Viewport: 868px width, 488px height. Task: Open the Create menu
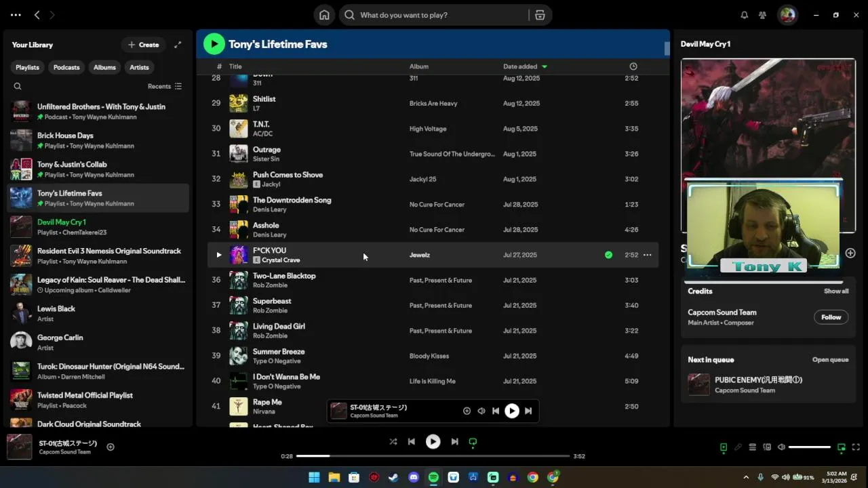tap(143, 45)
